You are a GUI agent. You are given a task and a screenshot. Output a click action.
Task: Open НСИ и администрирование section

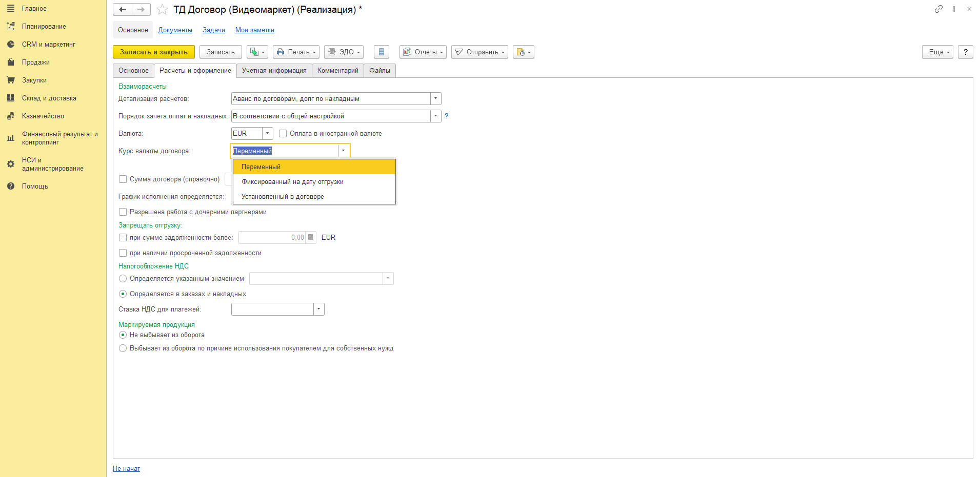[x=52, y=164]
